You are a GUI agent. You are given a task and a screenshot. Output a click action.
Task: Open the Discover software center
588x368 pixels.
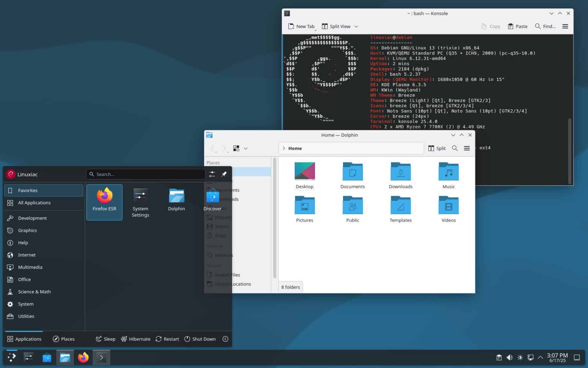coord(212,197)
